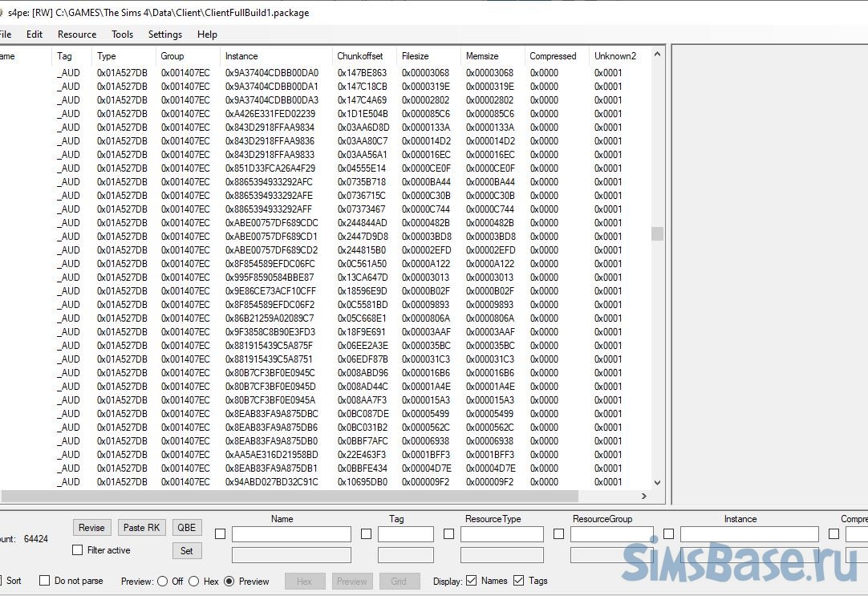Click the QBE button
The width and height of the screenshot is (868, 596).
click(186, 527)
